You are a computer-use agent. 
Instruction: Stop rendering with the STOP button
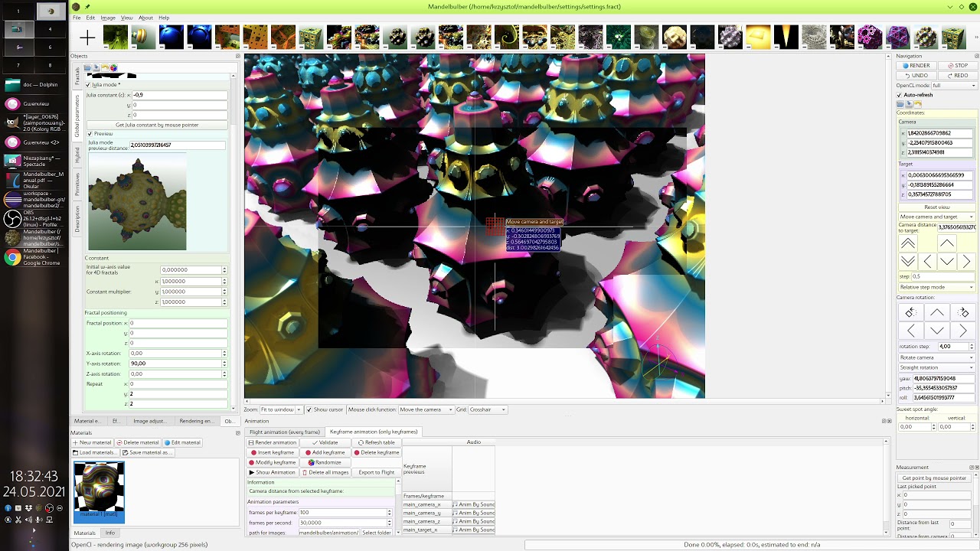(x=958, y=66)
